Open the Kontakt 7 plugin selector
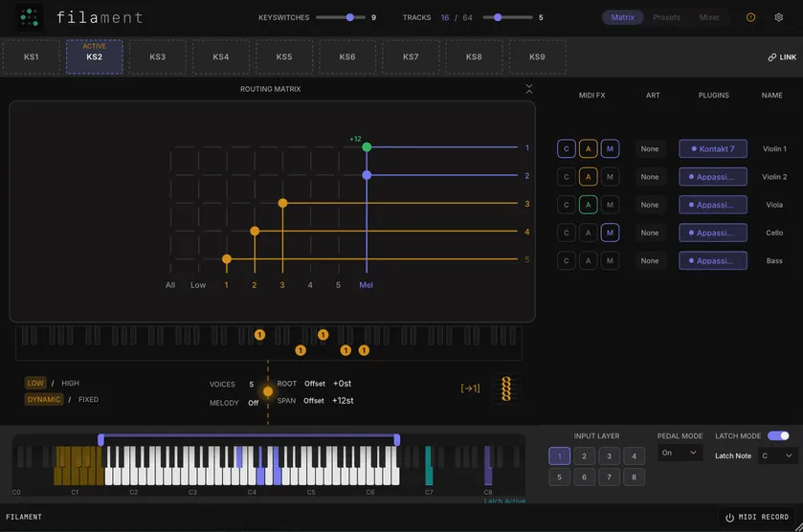The height and width of the screenshot is (532, 803). (713, 149)
